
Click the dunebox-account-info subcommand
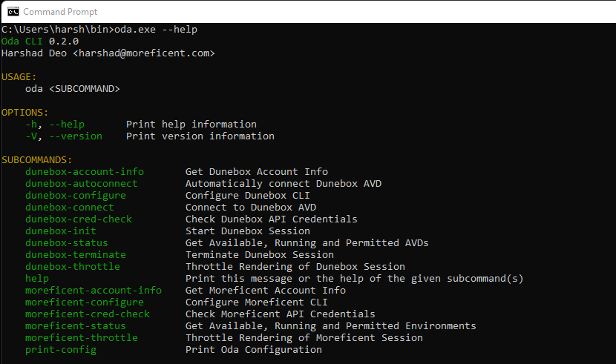coord(85,172)
